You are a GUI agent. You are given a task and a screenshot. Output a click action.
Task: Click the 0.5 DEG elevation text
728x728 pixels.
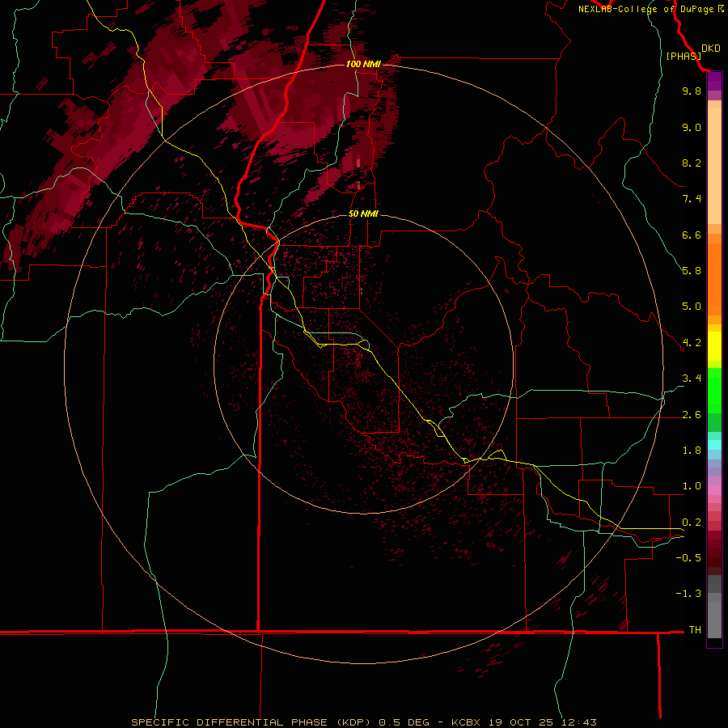[x=404, y=722]
